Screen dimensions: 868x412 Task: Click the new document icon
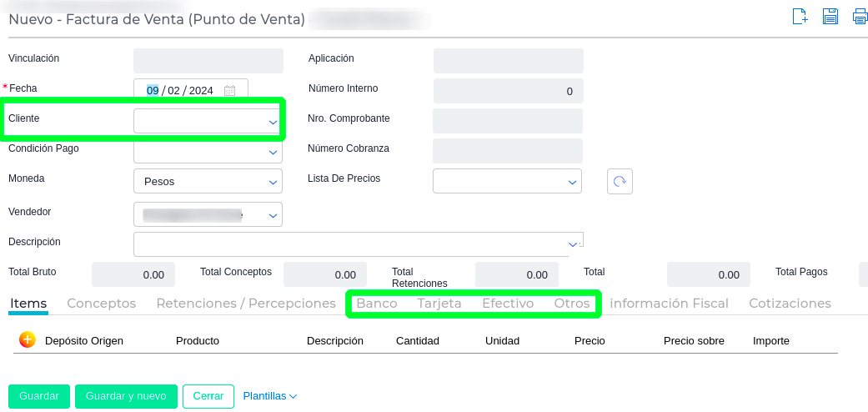[800, 16]
